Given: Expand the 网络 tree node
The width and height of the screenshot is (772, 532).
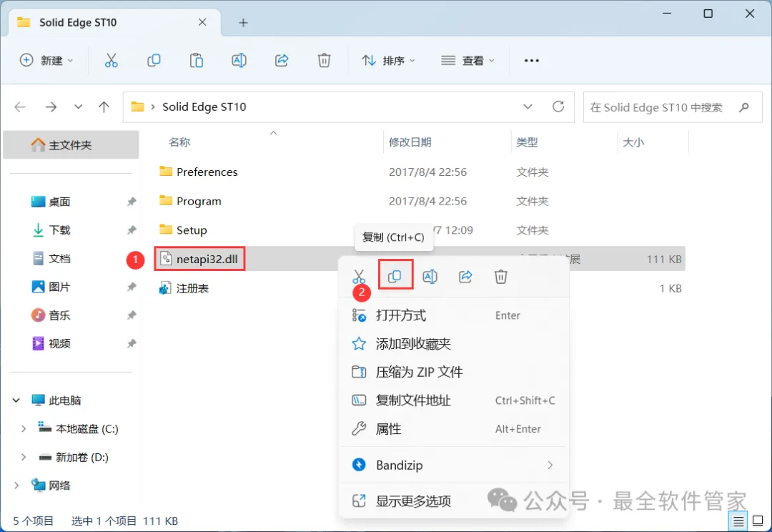Looking at the screenshot, I should coord(16,486).
